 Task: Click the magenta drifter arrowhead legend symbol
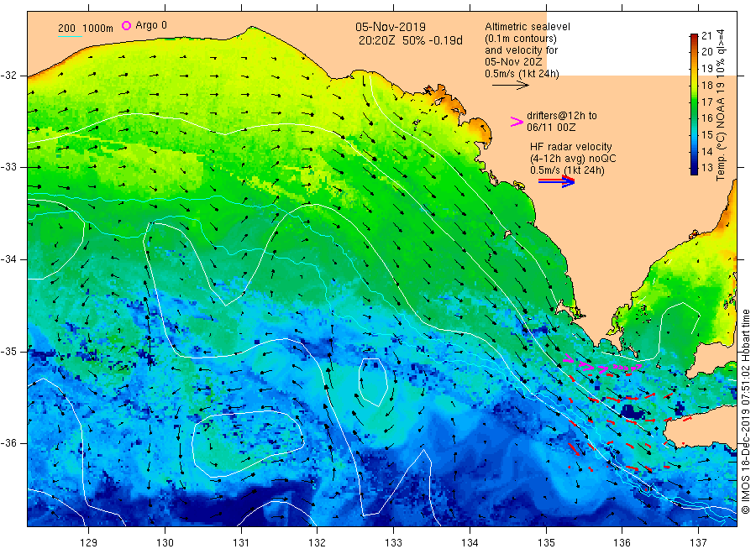[x=517, y=122]
